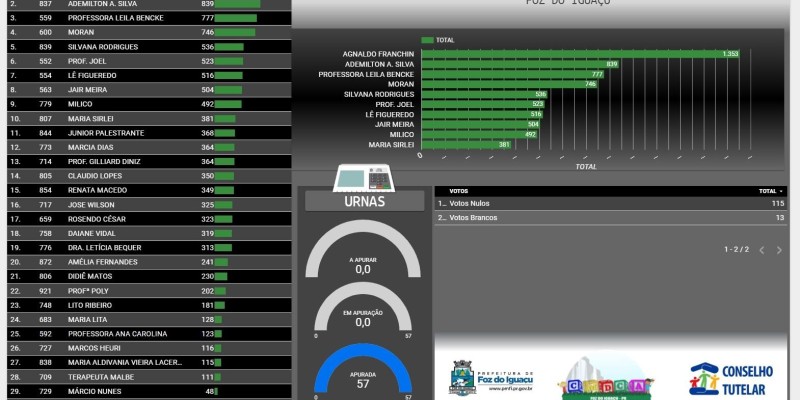
Task: Select JUNIOR PALESTRANTE row
Action: click(149, 133)
